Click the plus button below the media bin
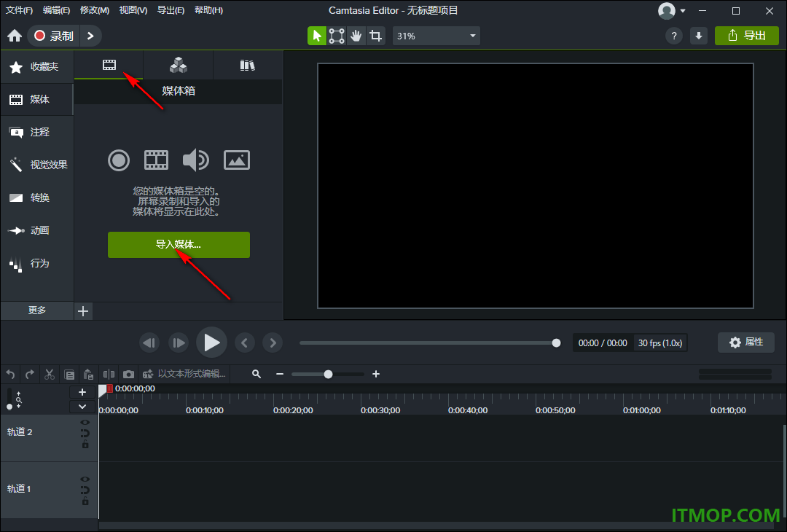 tap(83, 311)
